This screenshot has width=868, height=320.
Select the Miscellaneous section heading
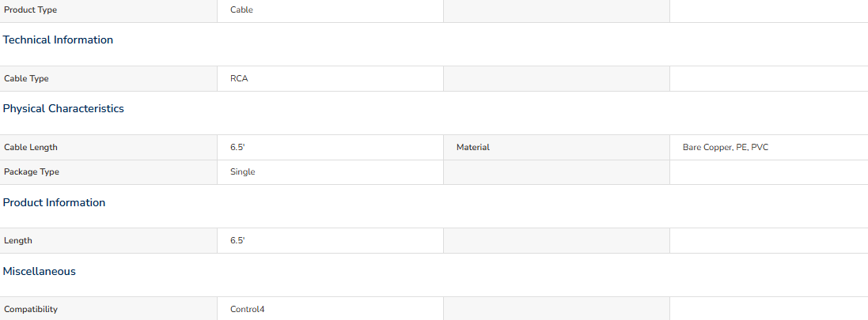pyautogui.click(x=40, y=271)
